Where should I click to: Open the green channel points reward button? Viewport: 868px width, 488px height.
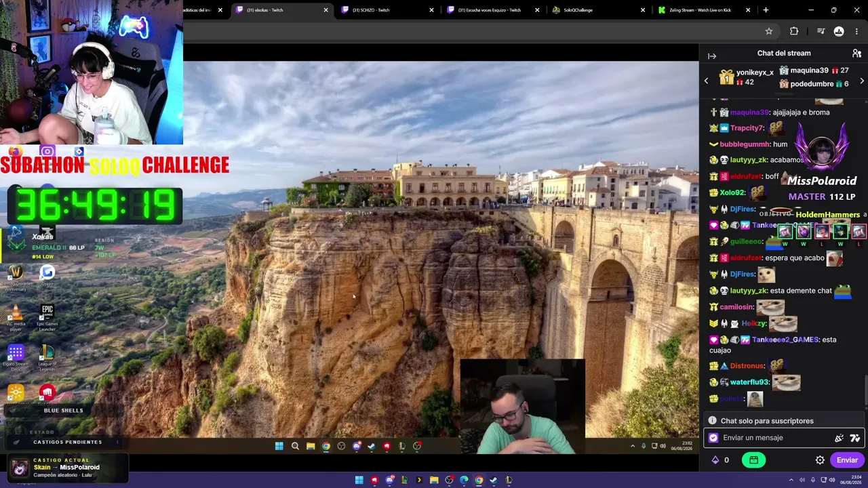pos(753,460)
